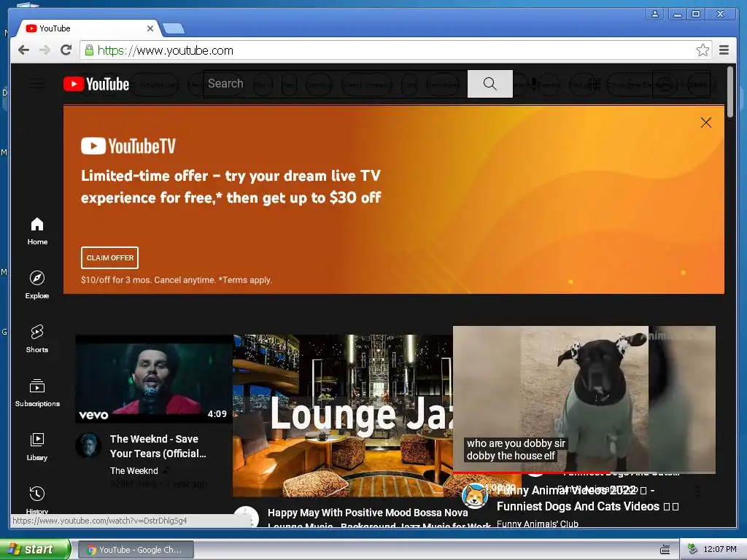Click the Limited-time offer headline text
The width and height of the screenshot is (747, 560).
pos(231,187)
